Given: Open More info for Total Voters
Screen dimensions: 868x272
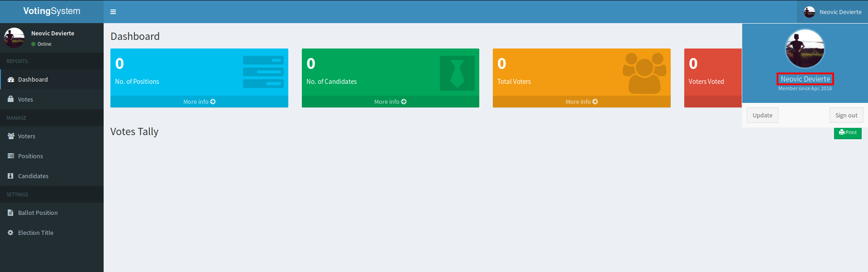Looking at the screenshot, I should [x=582, y=102].
